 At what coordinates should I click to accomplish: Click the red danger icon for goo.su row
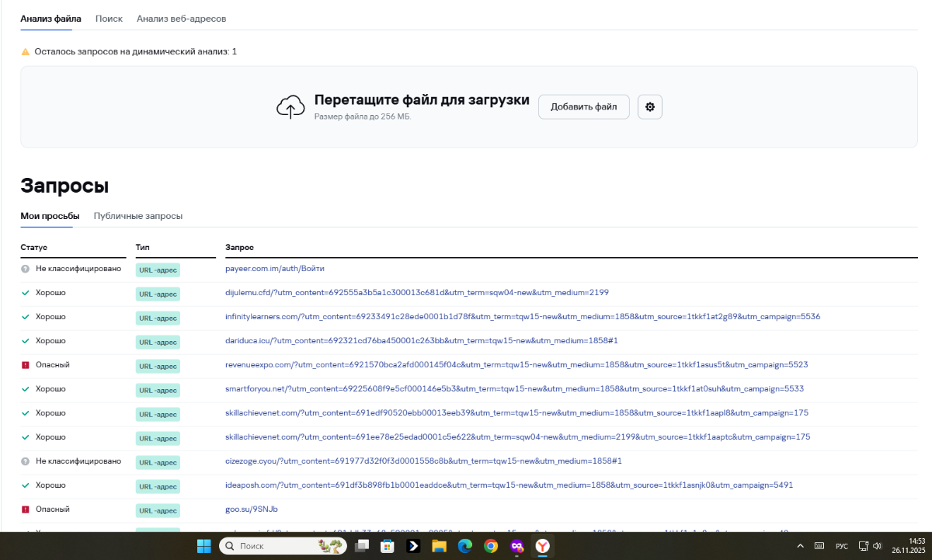[x=26, y=510]
